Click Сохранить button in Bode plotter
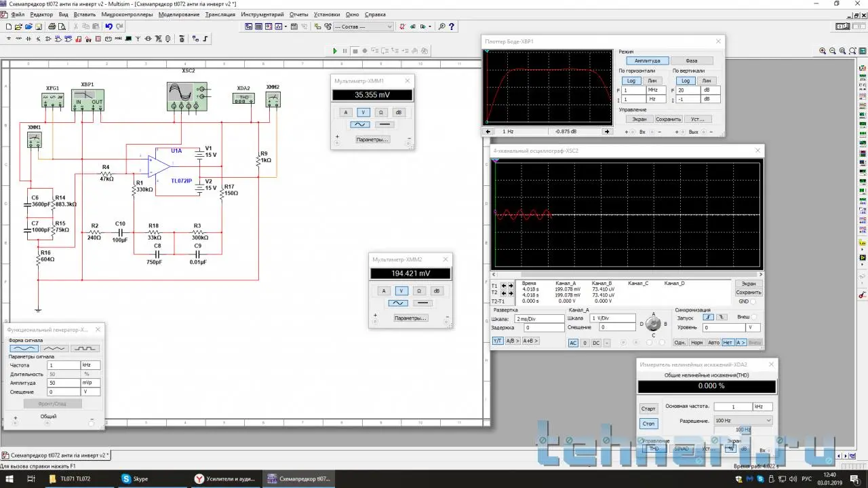This screenshot has height=488, width=868. coord(667,119)
